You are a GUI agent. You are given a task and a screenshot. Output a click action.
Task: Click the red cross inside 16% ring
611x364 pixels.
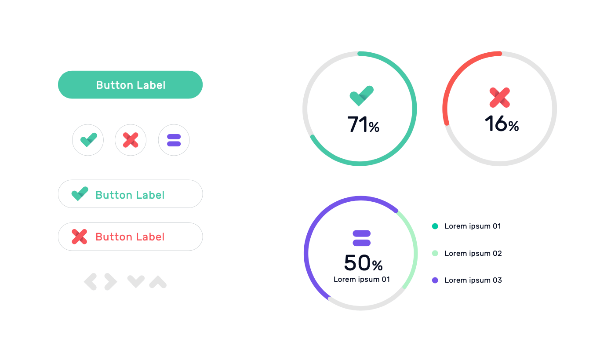coord(500,98)
